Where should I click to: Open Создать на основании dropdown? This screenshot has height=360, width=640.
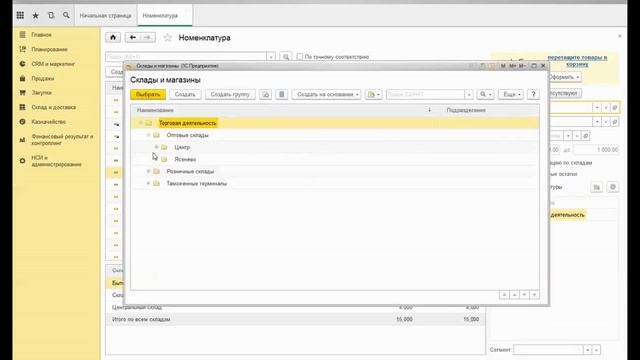(x=326, y=94)
